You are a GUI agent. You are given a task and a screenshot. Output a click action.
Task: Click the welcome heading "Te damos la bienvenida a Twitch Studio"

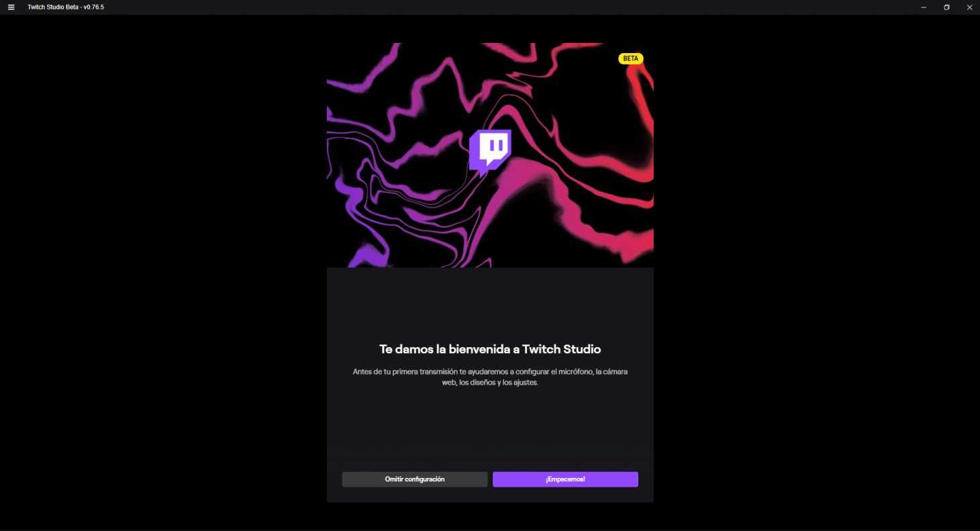coord(490,349)
